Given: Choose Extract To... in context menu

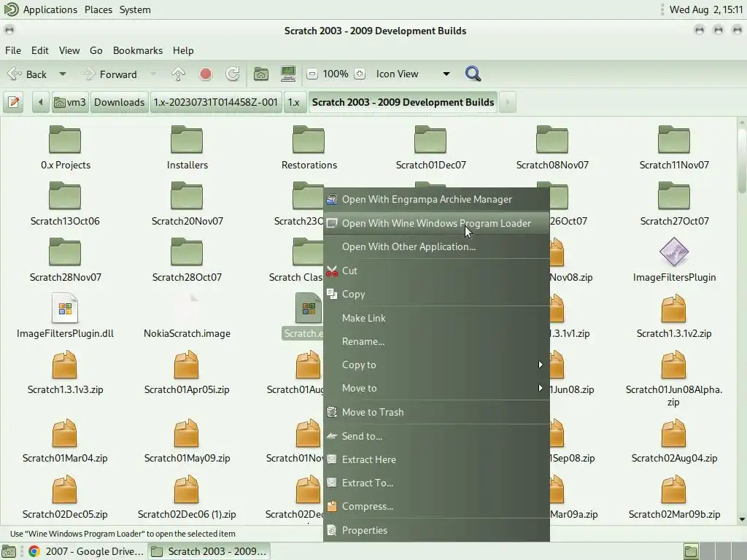Looking at the screenshot, I should coord(436,483).
